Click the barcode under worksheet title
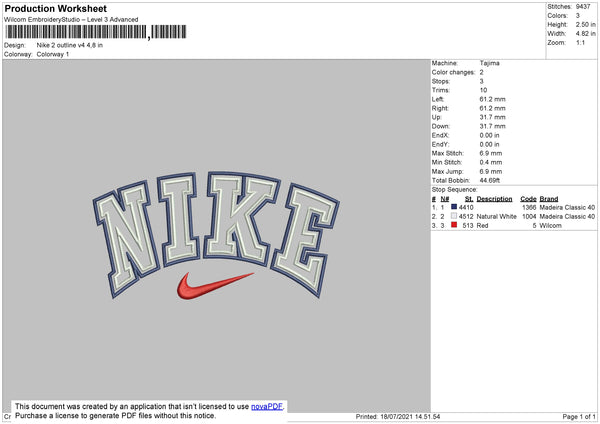600x424 pixels. (95, 32)
